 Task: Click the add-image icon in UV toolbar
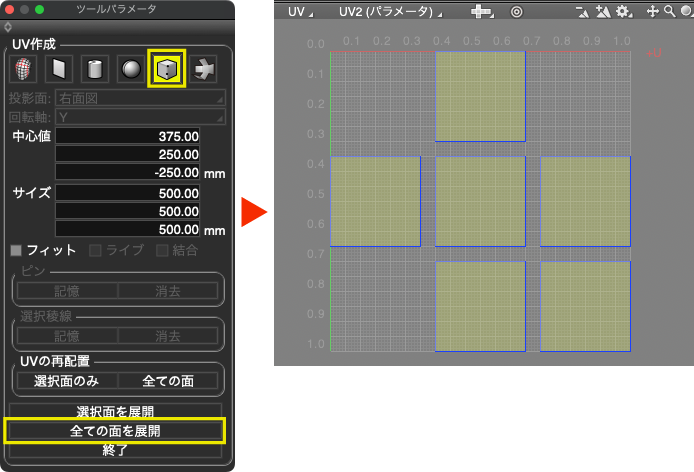click(603, 12)
